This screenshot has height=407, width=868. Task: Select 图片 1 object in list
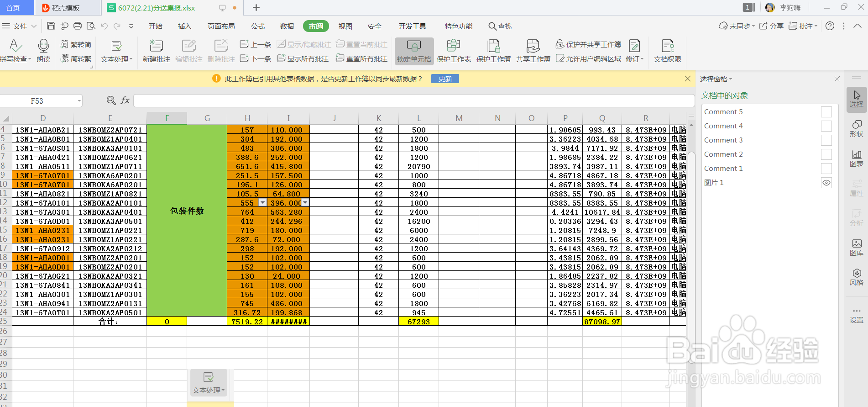coord(714,183)
